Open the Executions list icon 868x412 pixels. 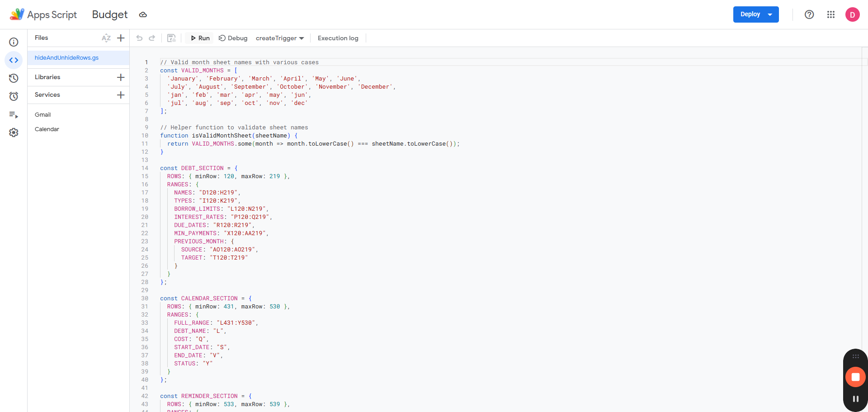14,114
